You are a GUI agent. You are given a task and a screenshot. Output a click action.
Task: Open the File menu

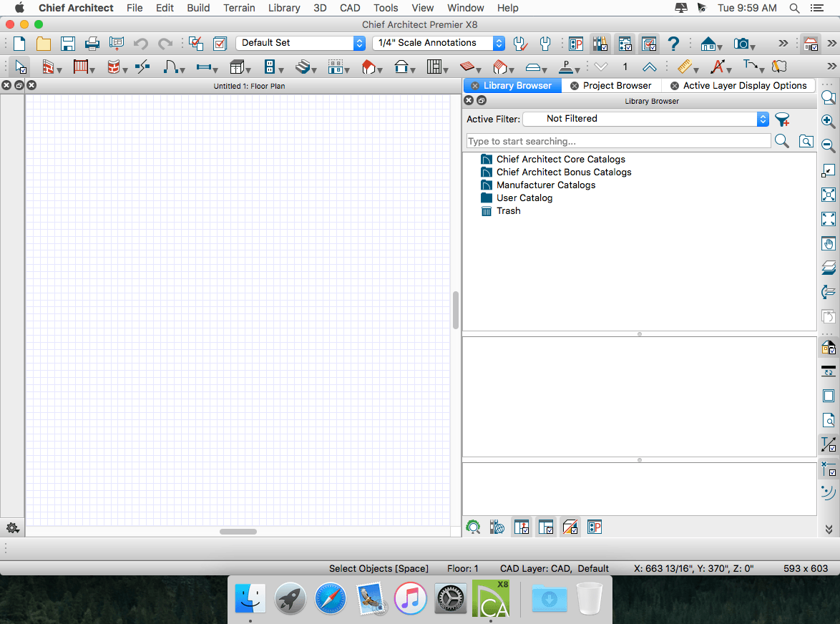click(x=135, y=8)
